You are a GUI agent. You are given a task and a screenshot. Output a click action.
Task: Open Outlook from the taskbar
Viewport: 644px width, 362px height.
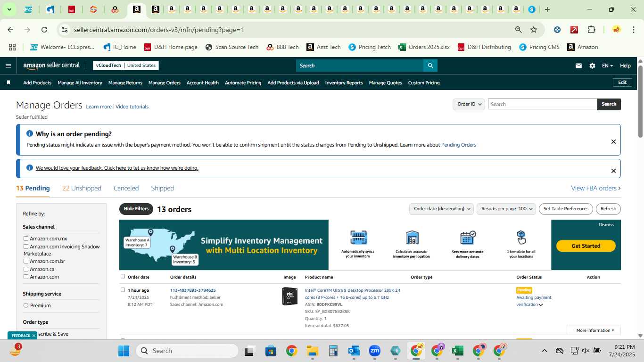tap(354, 351)
